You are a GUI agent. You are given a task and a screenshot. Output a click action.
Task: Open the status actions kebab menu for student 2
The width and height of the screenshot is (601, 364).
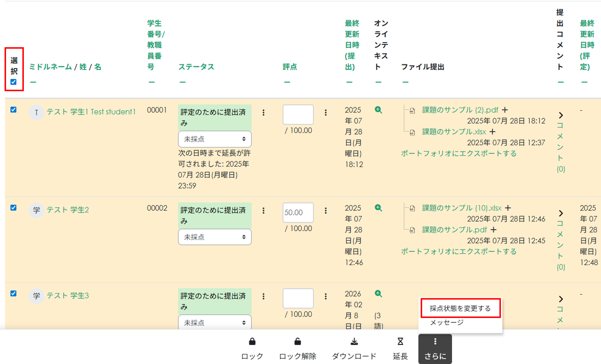263,210
